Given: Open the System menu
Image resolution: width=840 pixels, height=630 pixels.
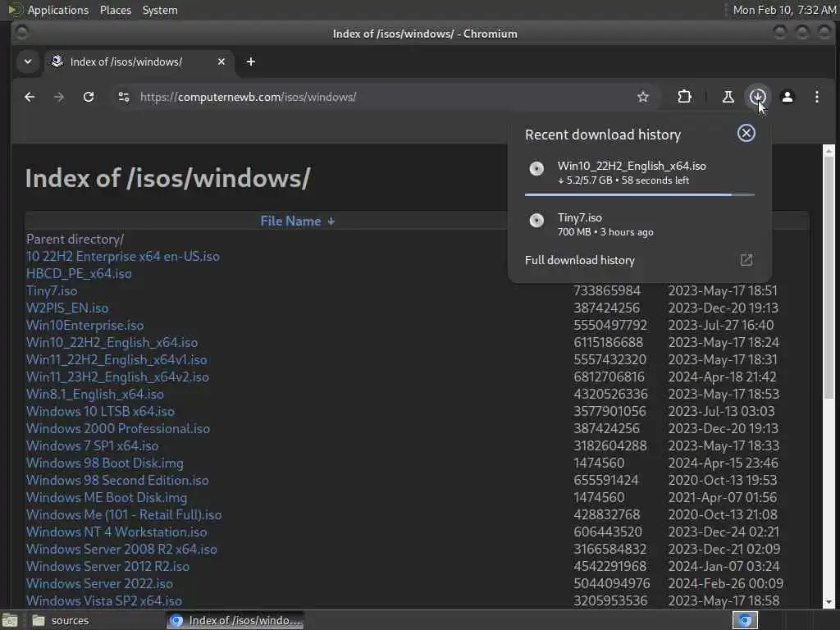Looking at the screenshot, I should (160, 10).
